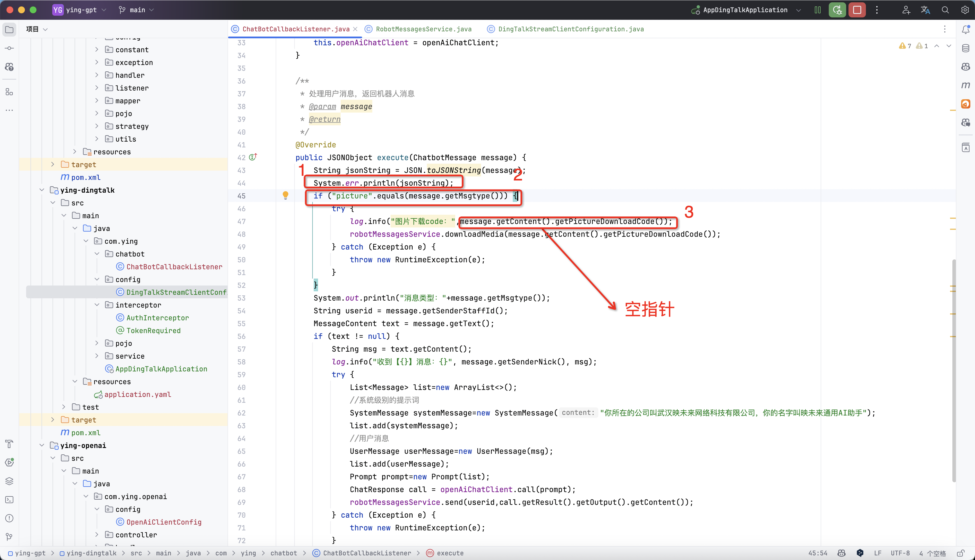The image size is (975, 560).
Task: Select AppDingTalkApplication class in the tree
Action: [156, 369]
